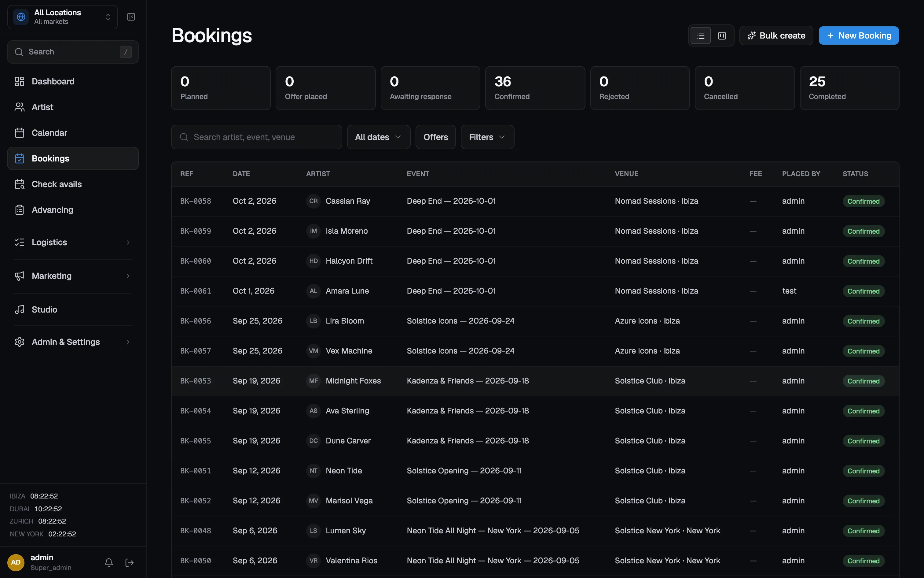Filter by the Cancelled stat card
Image resolution: width=924 pixels, height=578 pixels.
click(745, 88)
